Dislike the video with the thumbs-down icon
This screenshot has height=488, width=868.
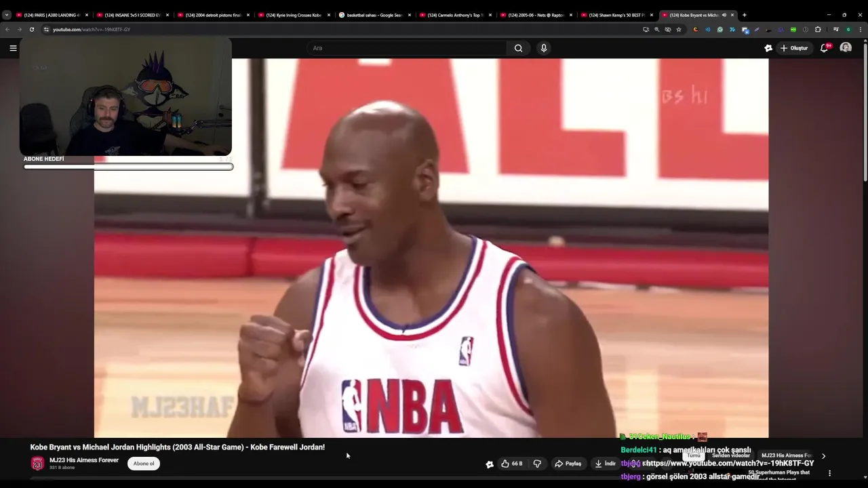(537, 464)
